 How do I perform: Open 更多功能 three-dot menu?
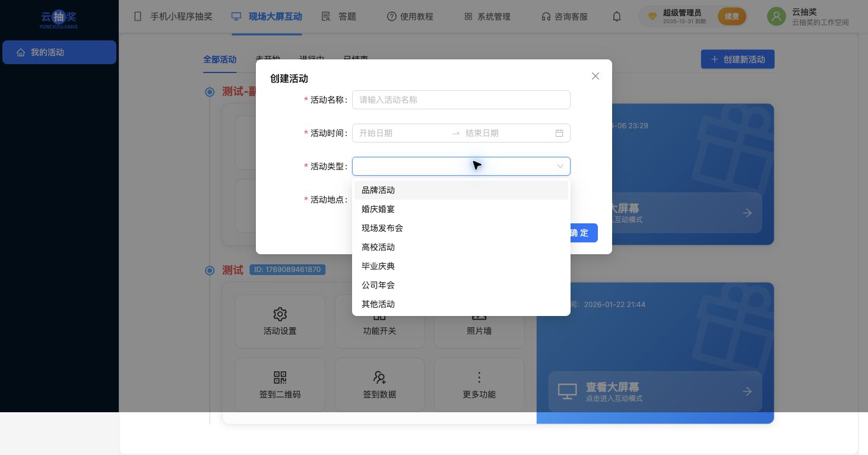click(479, 385)
